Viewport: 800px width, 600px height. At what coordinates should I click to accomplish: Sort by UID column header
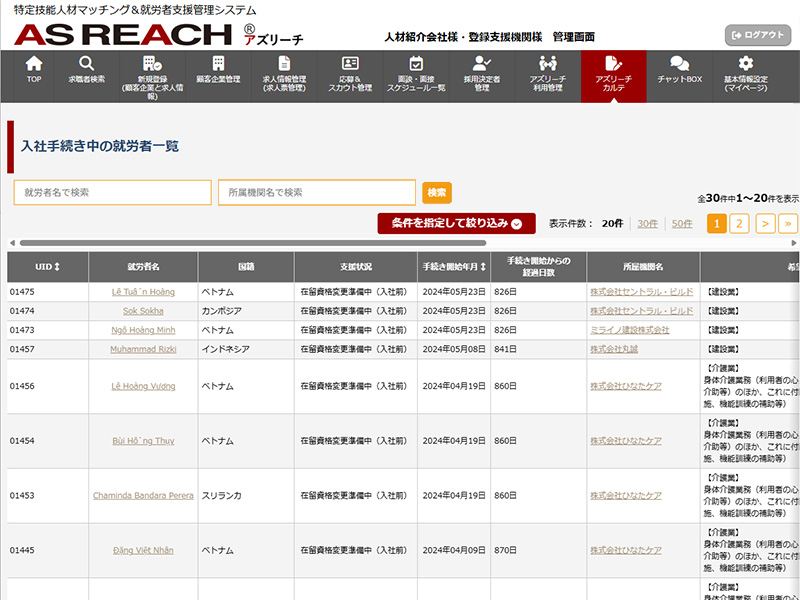[47, 267]
